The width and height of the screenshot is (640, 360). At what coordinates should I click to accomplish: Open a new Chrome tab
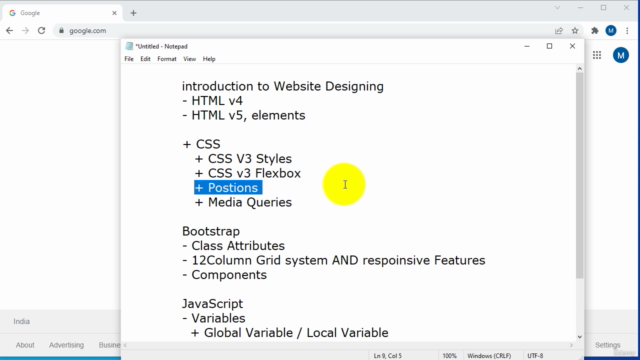coord(133,13)
